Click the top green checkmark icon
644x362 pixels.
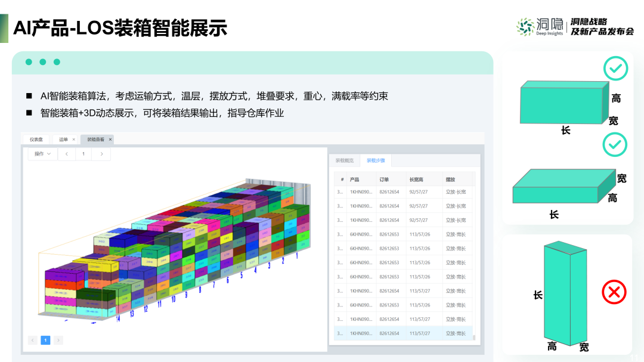coord(615,69)
